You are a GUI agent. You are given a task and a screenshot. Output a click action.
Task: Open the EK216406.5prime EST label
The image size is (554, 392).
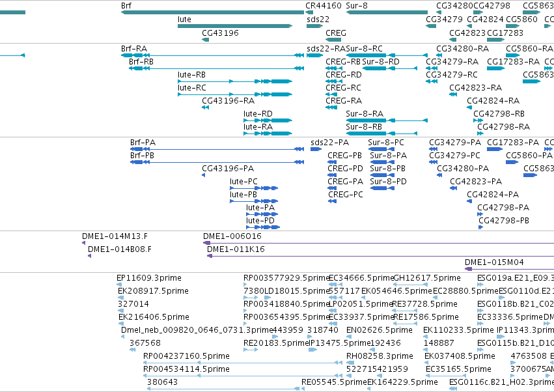click(154, 317)
